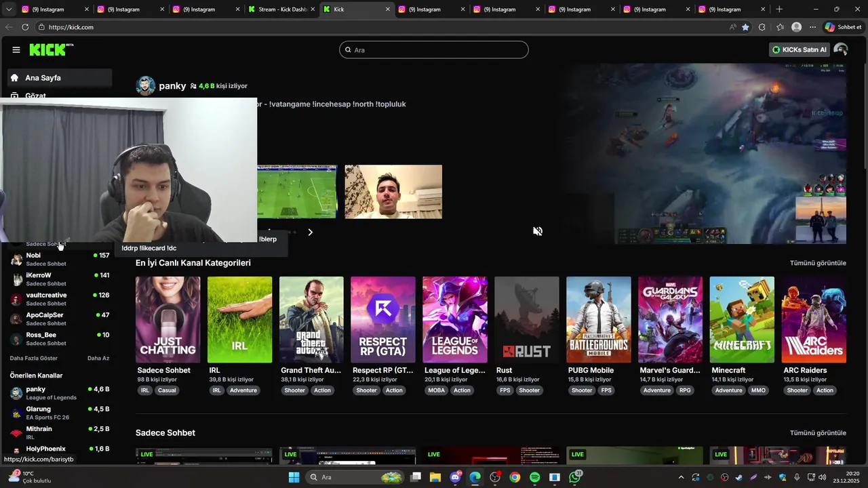This screenshot has height=488, width=868.
Task: Open ApoCalpSer channel in the sidebar
Action: tap(60, 319)
